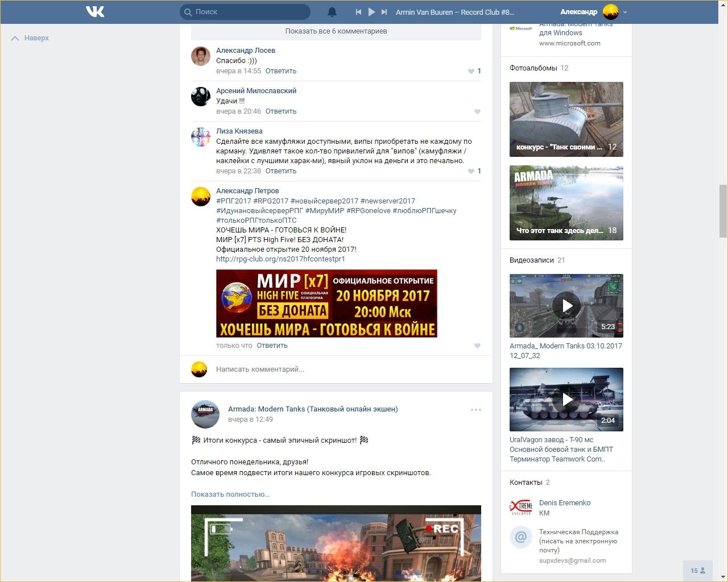Open the Танк своими руками contest album

coord(566,119)
